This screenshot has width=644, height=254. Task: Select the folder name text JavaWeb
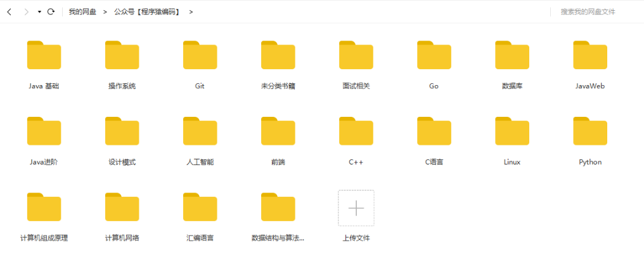pos(590,86)
